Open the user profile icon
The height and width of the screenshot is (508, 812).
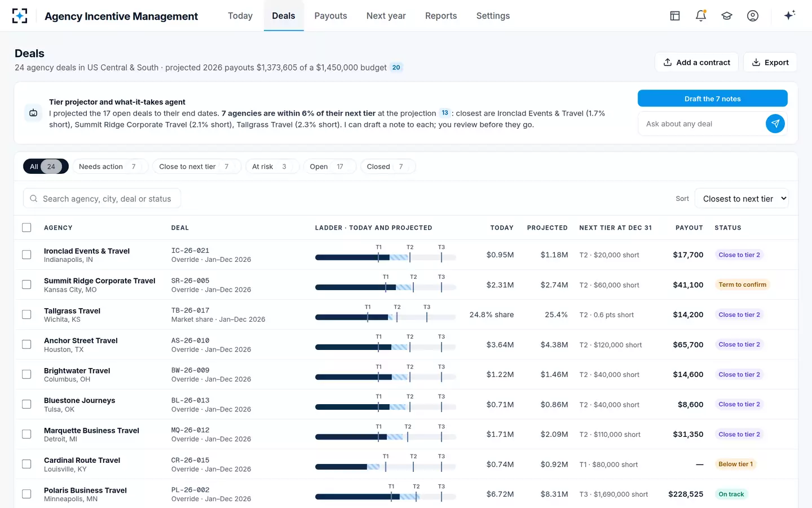click(753, 16)
